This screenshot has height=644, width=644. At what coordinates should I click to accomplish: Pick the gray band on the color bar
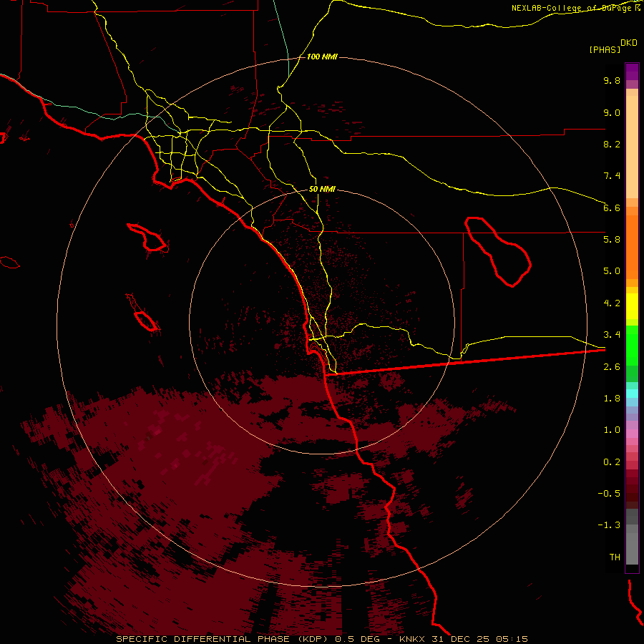[632, 537]
